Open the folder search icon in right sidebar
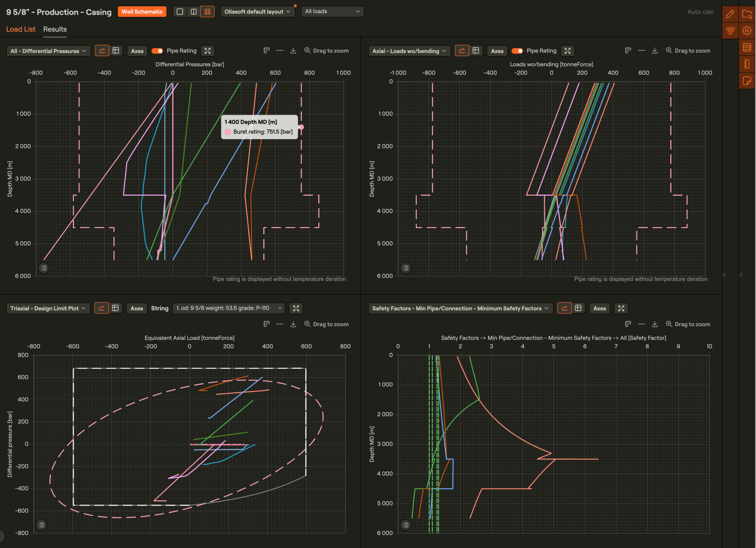 pyautogui.click(x=747, y=14)
